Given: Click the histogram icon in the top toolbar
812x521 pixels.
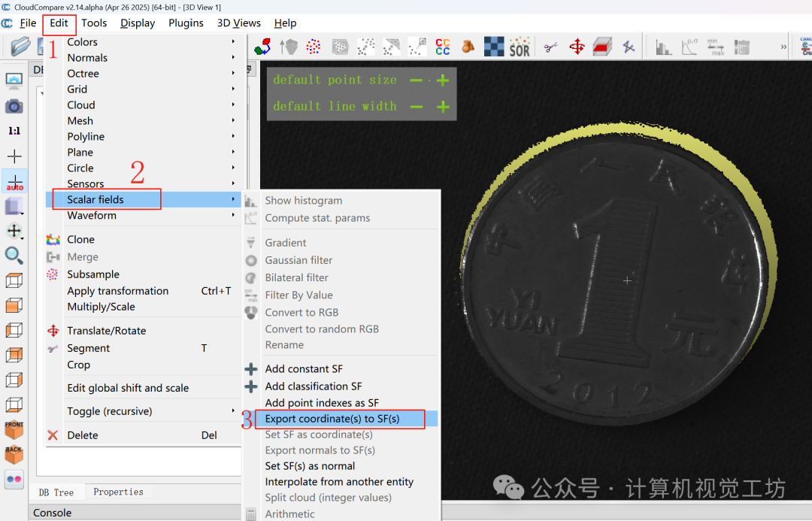Looking at the screenshot, I should pos(663,47).
